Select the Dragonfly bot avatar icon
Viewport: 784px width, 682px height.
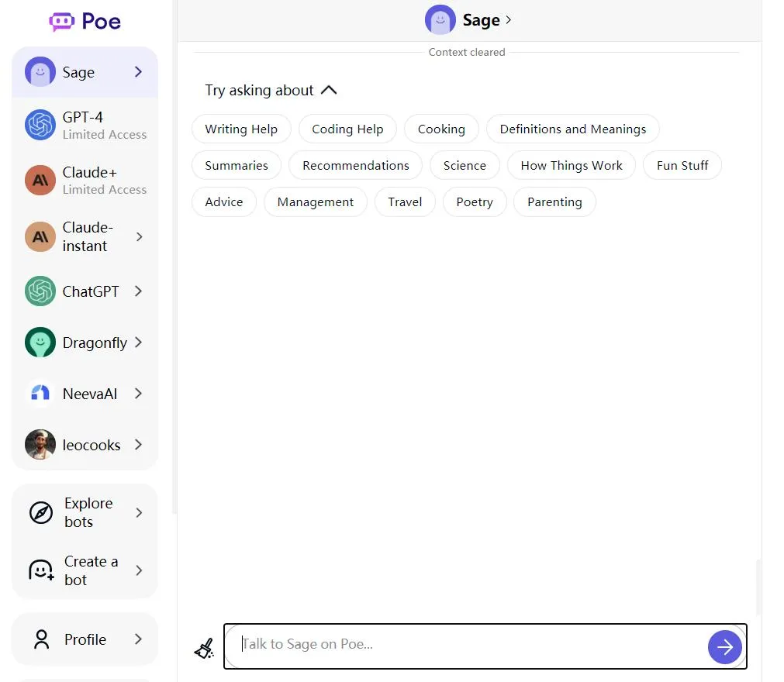click(x=40, y=343)
